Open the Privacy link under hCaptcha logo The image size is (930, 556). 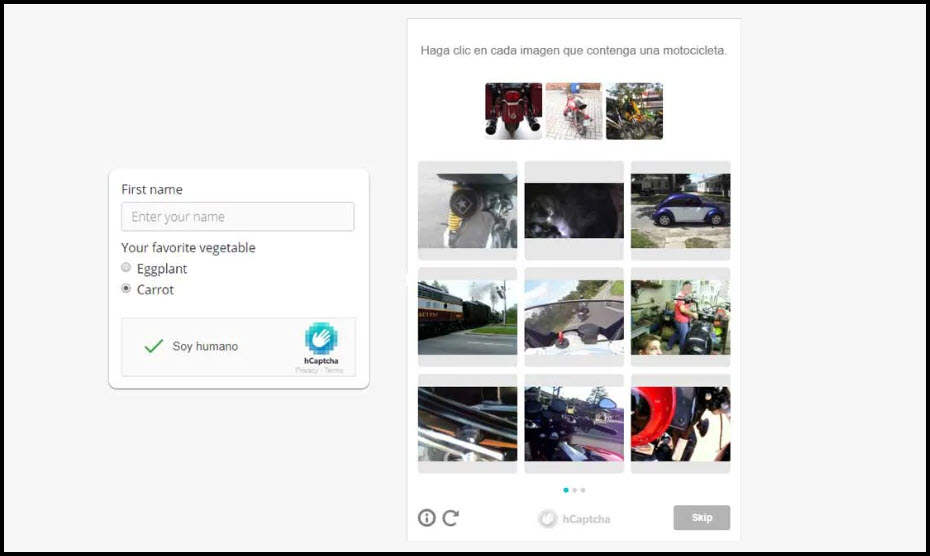coord(305,370)
